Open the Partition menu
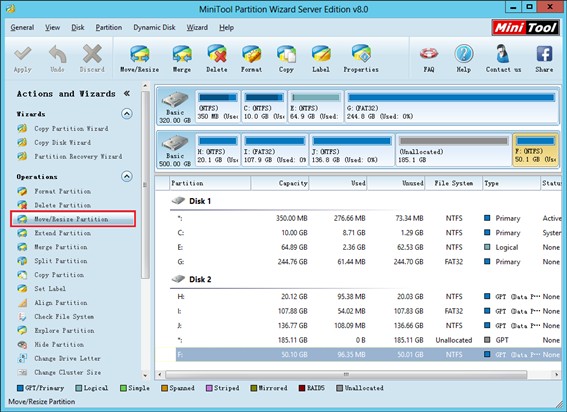This screenshot has width=567, height=412. pos(108,27)
